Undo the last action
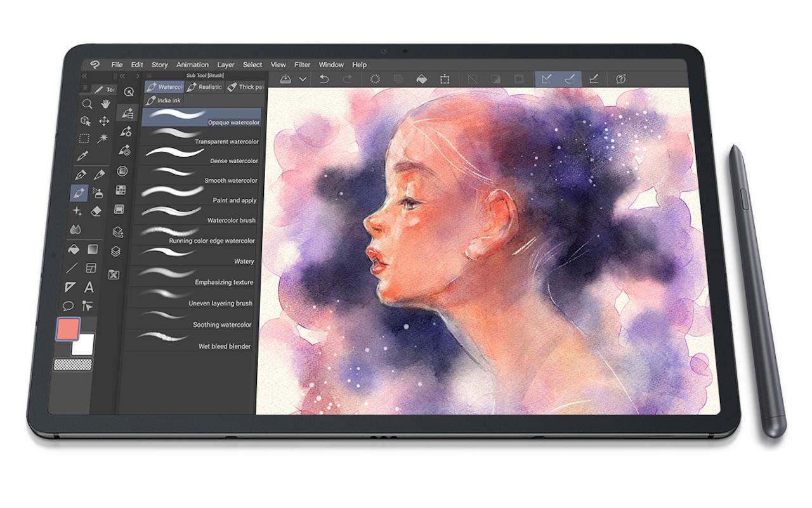This screenshot has height=508, width=812. (x=324, y=79)
